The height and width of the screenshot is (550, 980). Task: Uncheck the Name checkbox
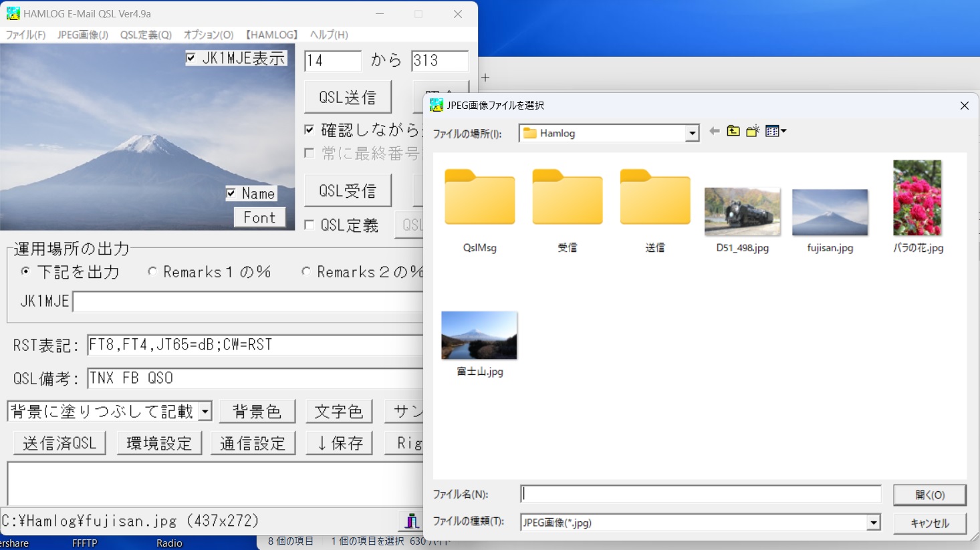231,193
